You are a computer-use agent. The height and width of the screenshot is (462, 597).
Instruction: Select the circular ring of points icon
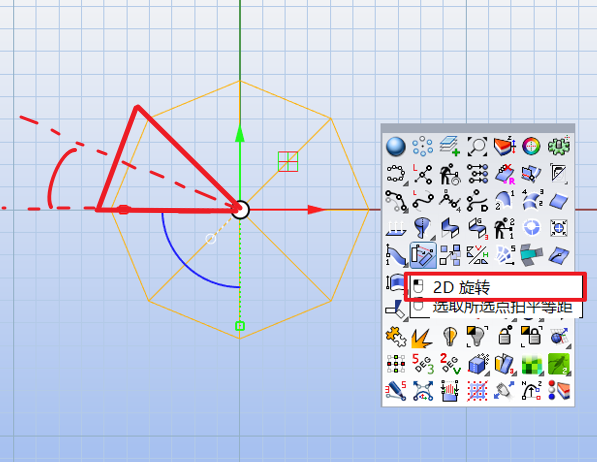tap(423, 146)
